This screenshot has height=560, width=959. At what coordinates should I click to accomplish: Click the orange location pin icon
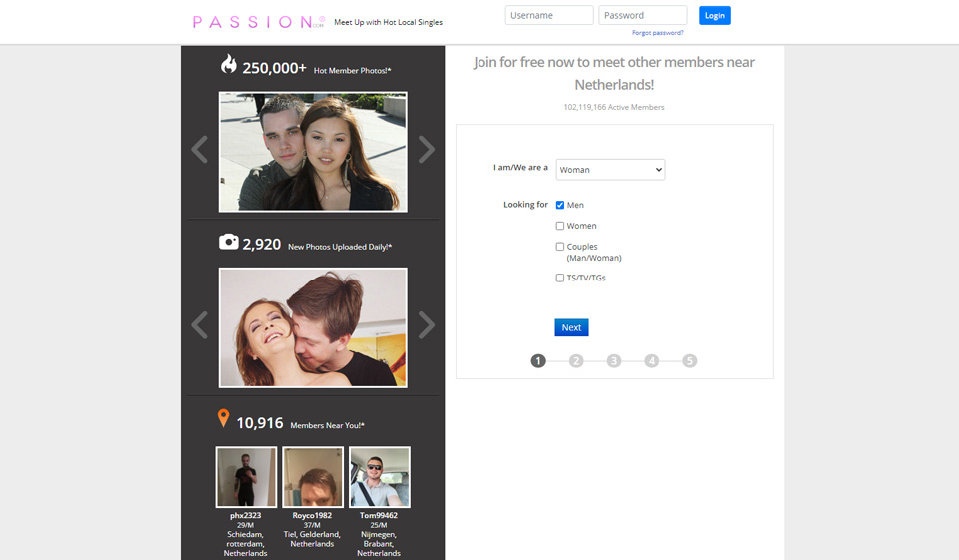pos(223,419)
